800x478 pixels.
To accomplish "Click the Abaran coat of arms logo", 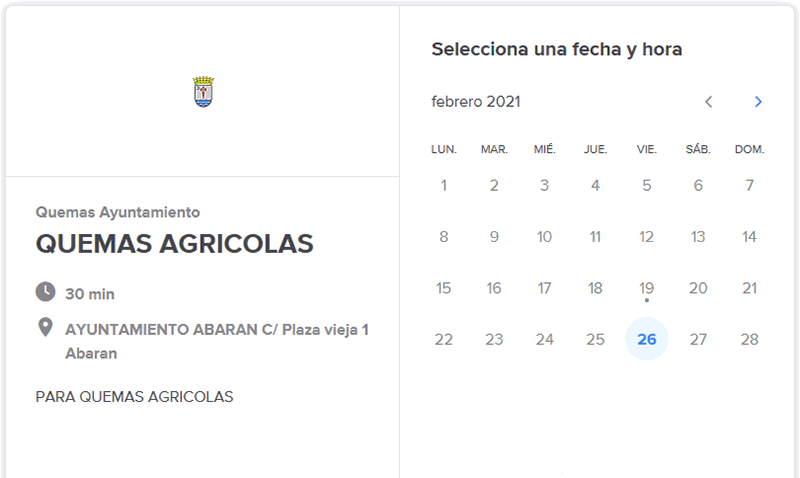I will (203, 92).
